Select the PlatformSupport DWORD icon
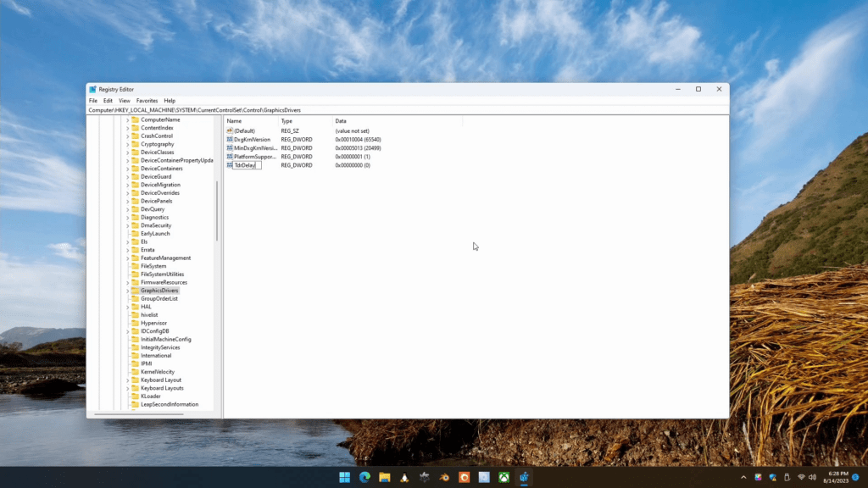The image size is (868, 488). 230,157
